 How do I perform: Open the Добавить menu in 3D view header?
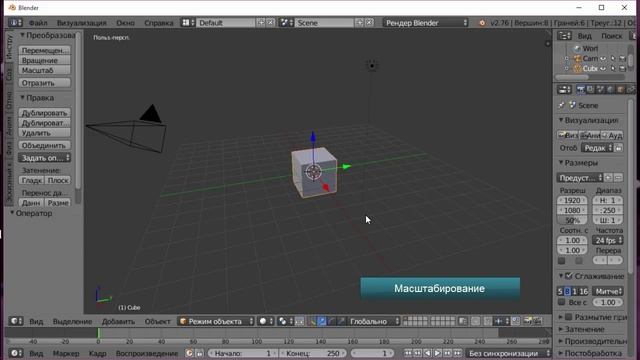click(118, 321)
